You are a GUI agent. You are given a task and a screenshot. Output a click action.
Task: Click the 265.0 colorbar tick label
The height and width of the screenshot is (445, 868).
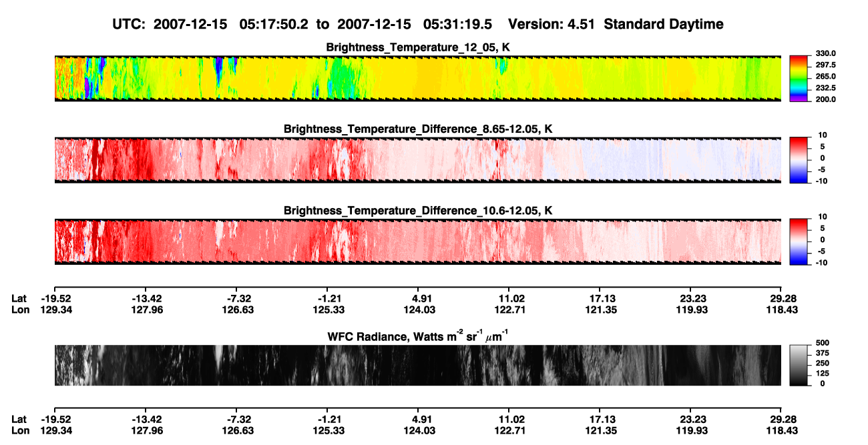coord(825,76)
